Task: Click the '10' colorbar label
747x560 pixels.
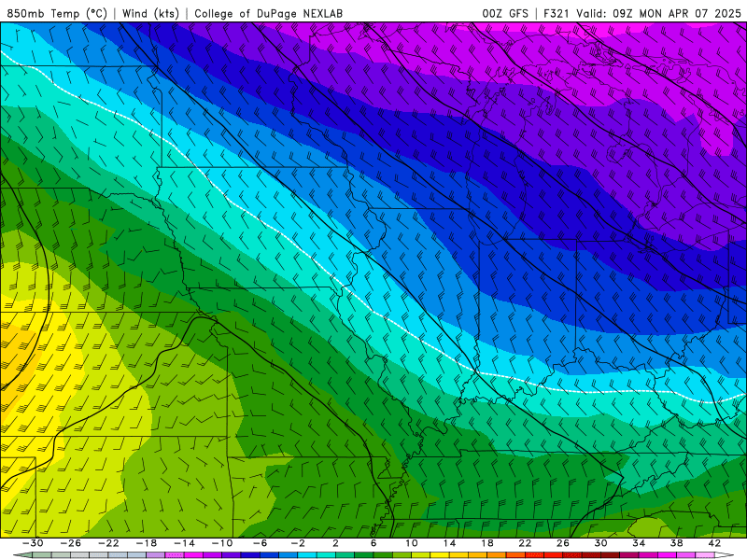Action: 412,543
